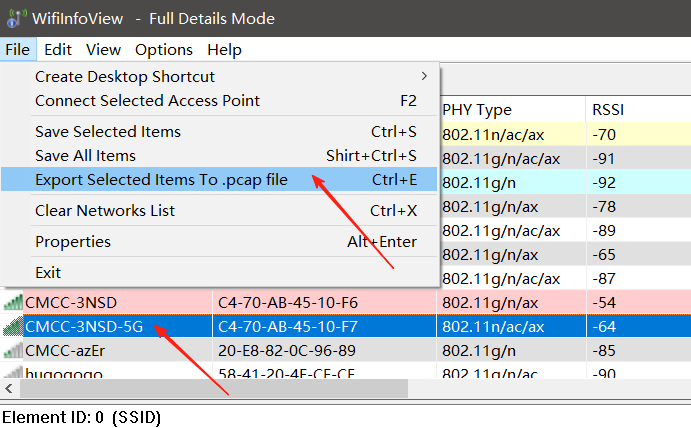The image size is (691, 428).
Task: Open the Help menu
Action: [x=224, y=50]
